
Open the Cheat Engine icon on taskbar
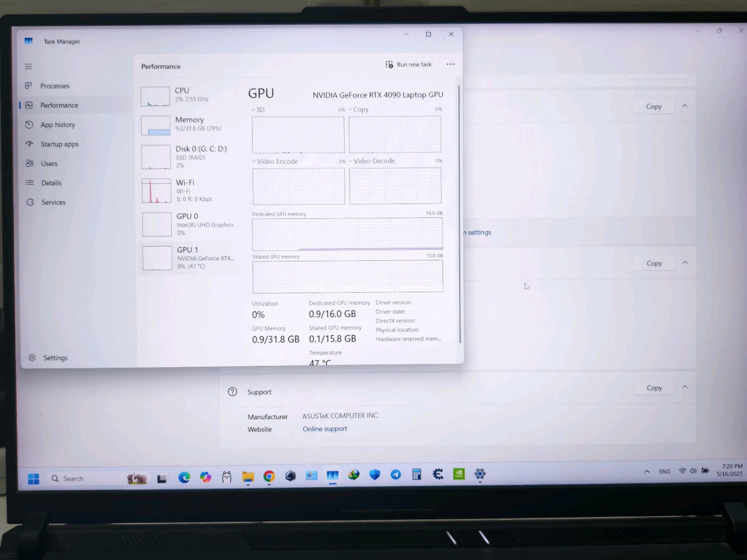click(438, 474)
